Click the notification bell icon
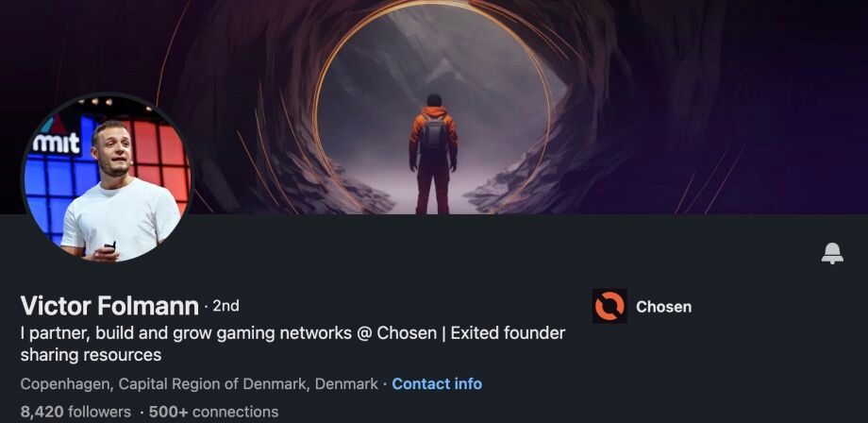Viewport: 868px width, 423px height. tap(832, 253)
